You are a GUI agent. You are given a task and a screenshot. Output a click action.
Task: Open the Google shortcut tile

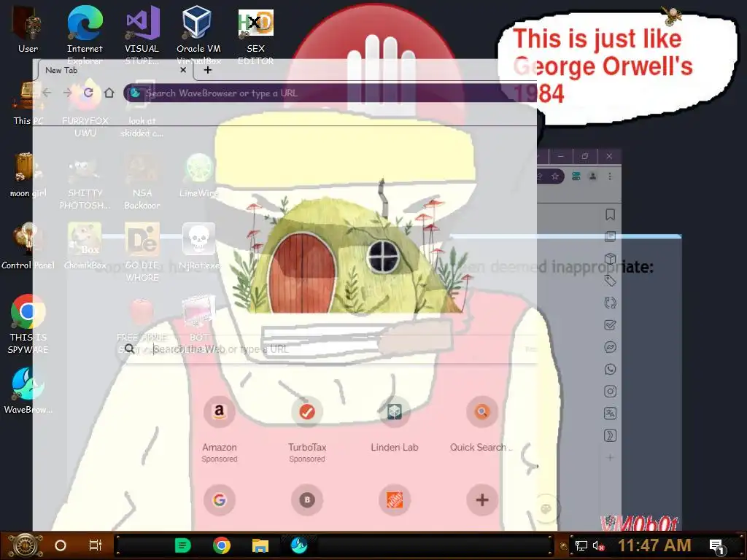[x=219, y=500]
